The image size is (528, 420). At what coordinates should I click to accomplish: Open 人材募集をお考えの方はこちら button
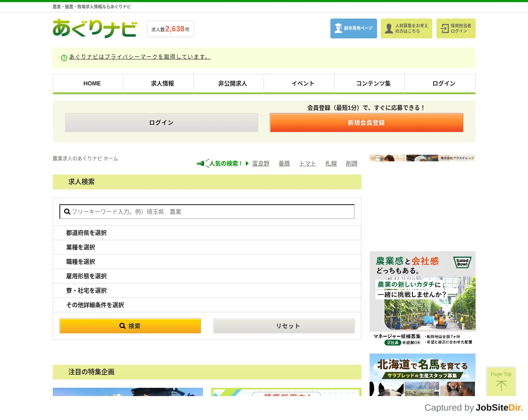coord(406,28)
